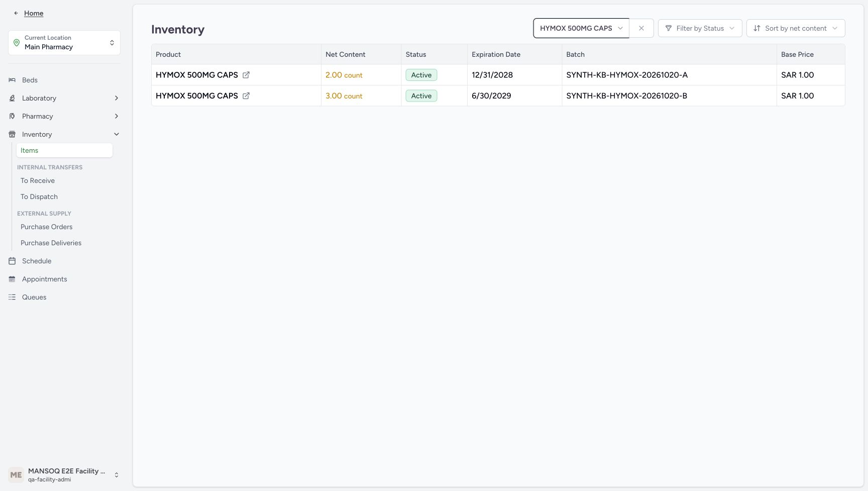Screen dimensions: 868x491
Task: Select Items in the Inventory submenu
Action: pos(64,150)
